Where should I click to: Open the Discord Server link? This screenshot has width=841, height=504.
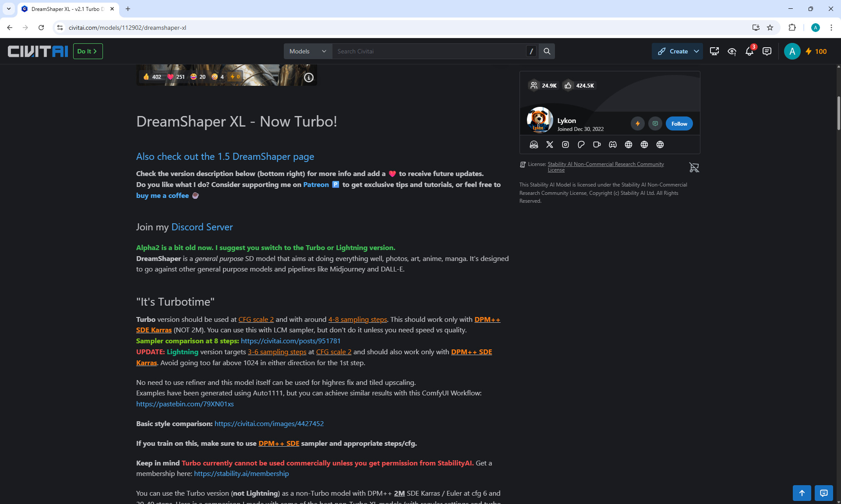(x=202, y=227)
